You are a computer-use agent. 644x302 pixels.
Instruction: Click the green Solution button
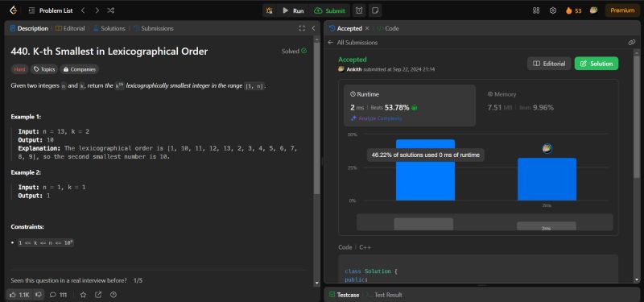click(x=597, y=64)
